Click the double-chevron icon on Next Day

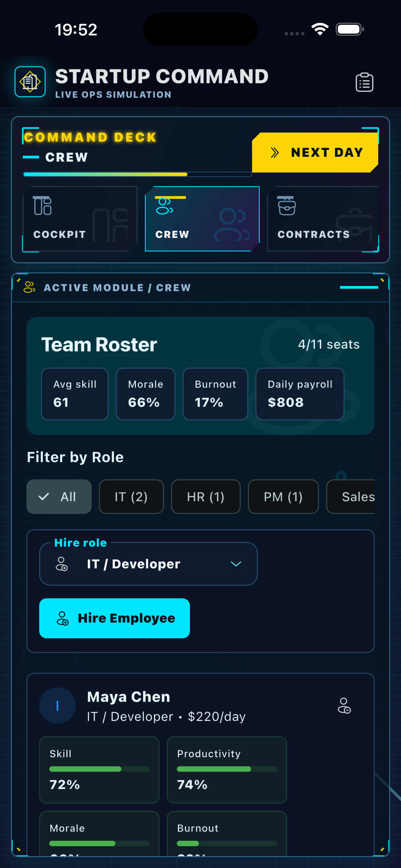tap(275, 153)
